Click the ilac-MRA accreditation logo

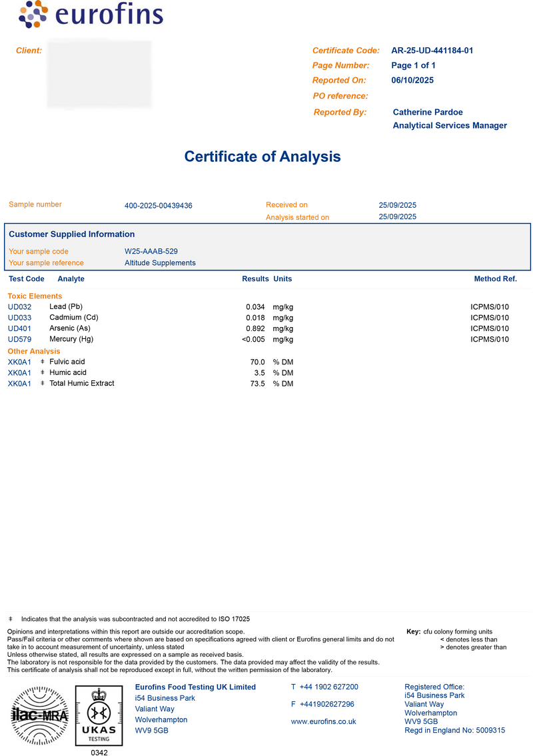(x=39, y=716)
